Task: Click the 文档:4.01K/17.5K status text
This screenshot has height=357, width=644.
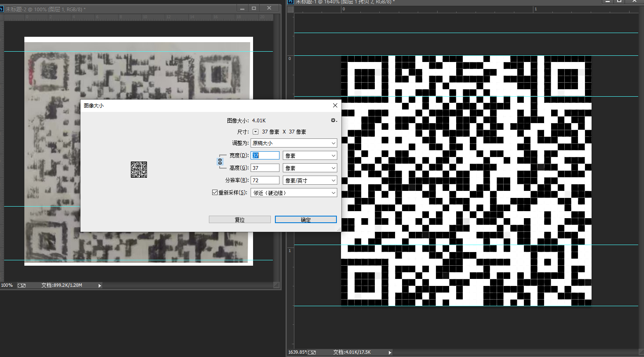Action: coord(352,352)
